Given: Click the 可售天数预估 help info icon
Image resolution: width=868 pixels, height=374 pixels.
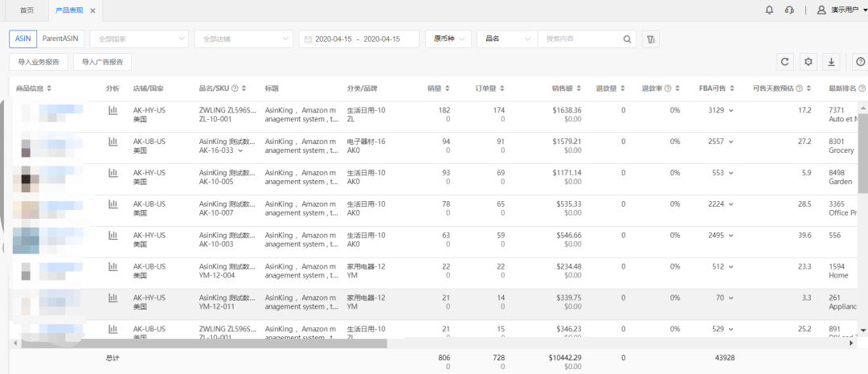Looking at the screenshot, I should click(799, 88).
